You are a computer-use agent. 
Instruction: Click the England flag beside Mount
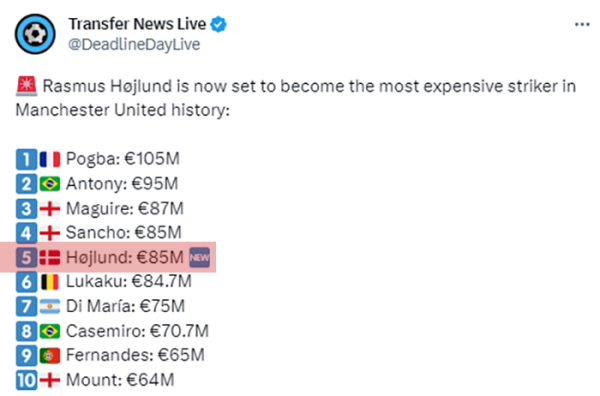(x=50, y=380)
